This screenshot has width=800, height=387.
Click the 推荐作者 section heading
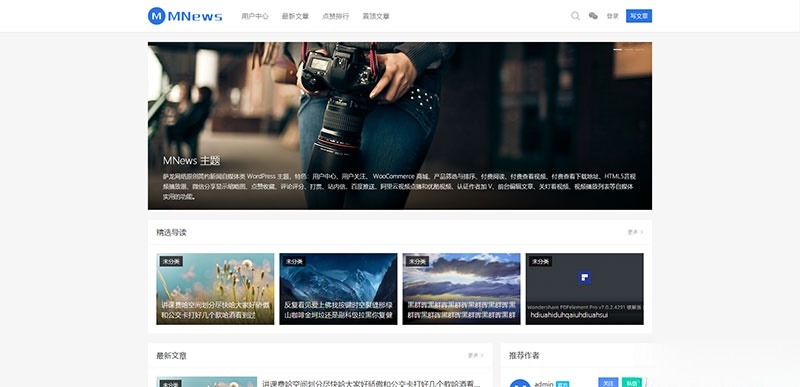tap(524, 355)
